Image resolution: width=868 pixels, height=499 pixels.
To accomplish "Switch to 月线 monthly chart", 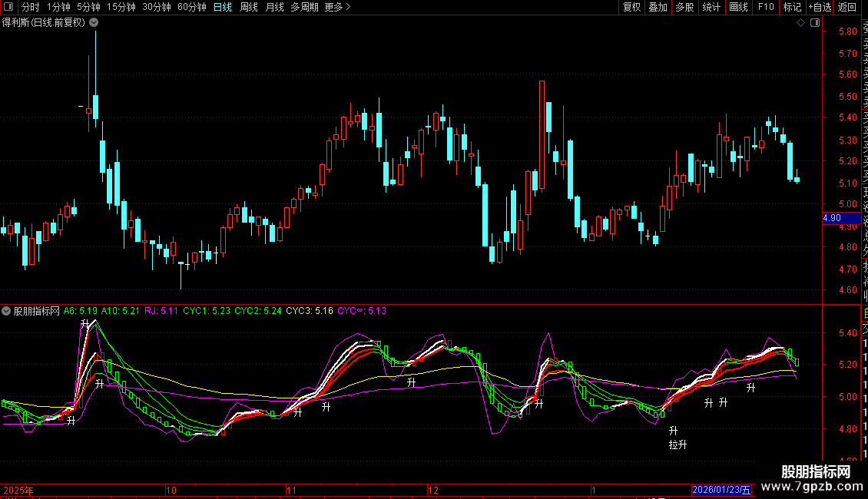I will tap(274, 7).
